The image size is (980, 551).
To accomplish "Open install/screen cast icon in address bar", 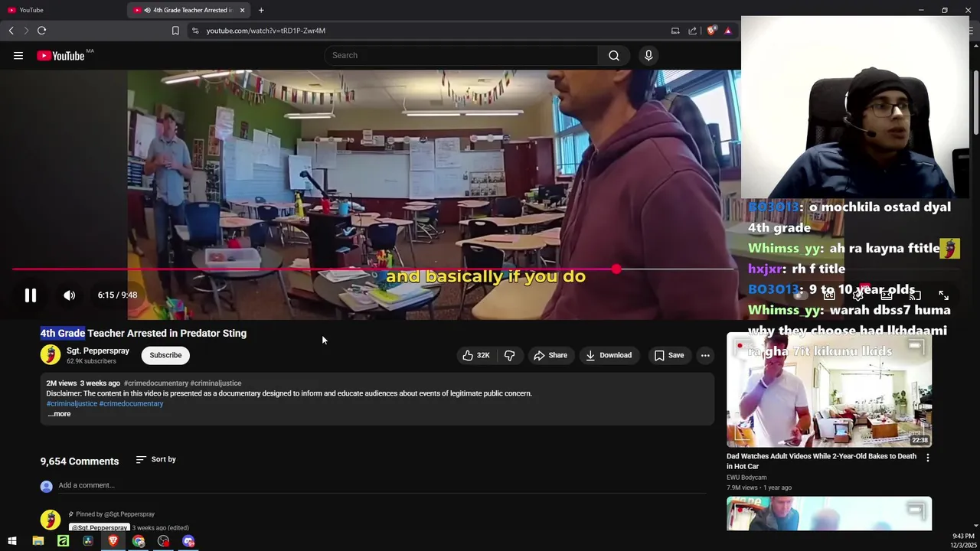I will tap(675, 31).
